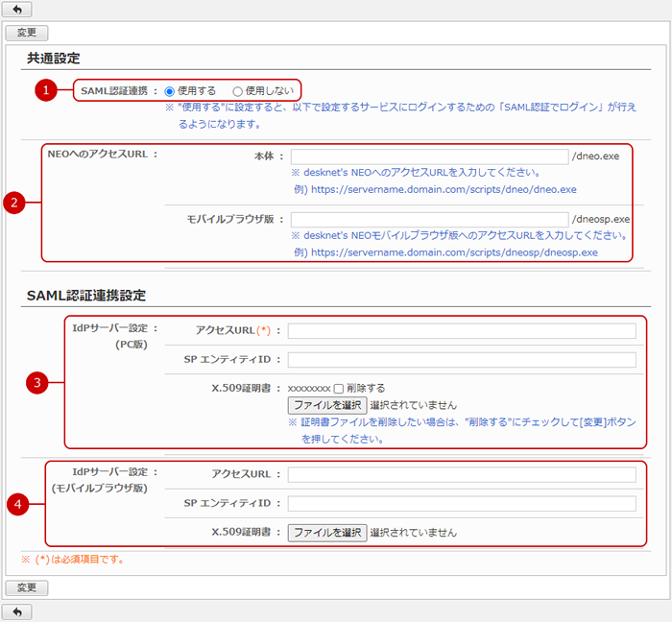The image size is (672, 622).
Task: Click the dneo.exe example URL text
Action: [x=444, y=190]
